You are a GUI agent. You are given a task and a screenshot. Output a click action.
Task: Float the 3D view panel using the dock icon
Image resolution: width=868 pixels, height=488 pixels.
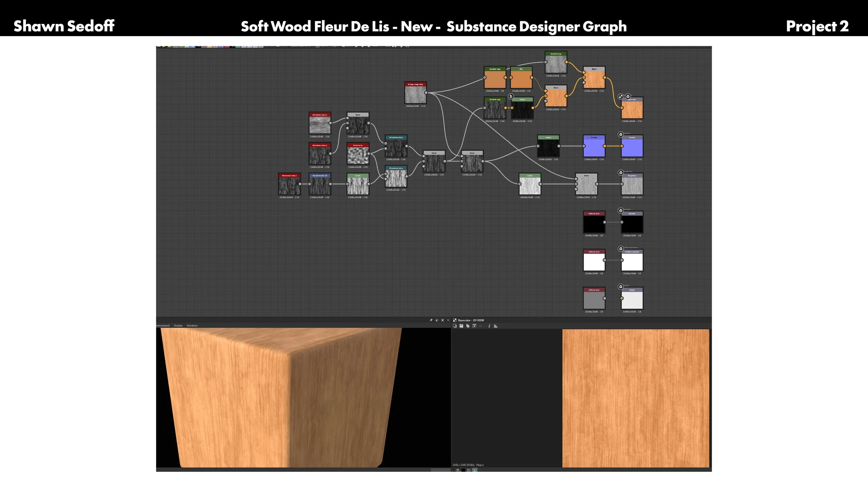(x=437, y=320)
